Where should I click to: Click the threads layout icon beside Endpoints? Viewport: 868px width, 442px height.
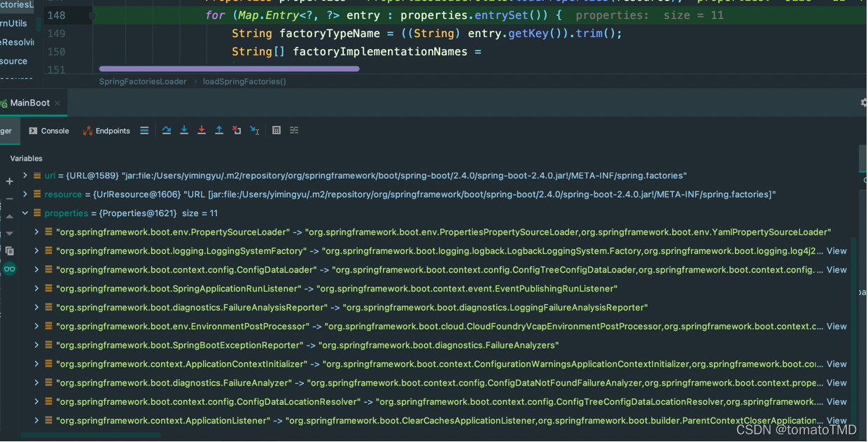tap(144, 131)
